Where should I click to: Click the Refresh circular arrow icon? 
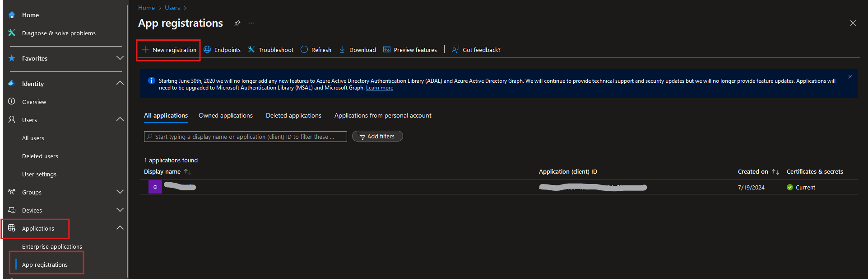pos(304,49)
